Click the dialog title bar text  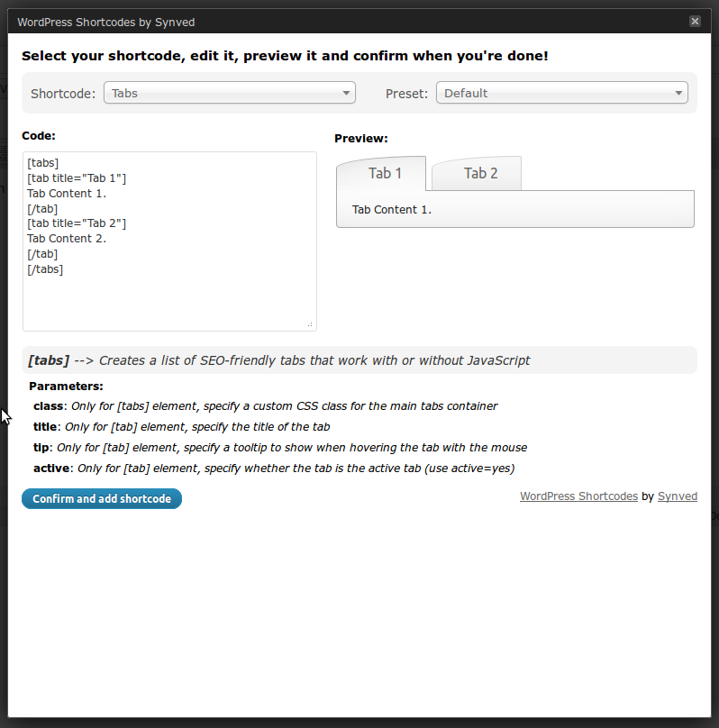105,23
